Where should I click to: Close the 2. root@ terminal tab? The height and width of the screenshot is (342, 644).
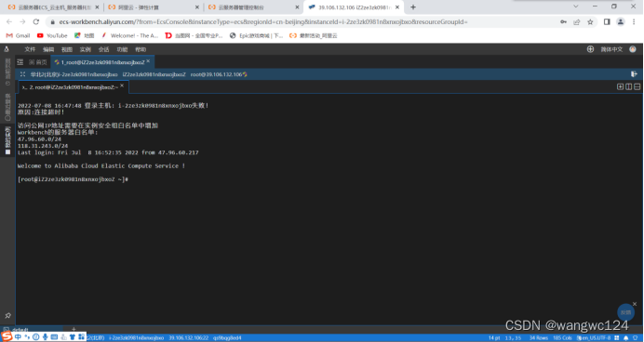tap(122, 85)
